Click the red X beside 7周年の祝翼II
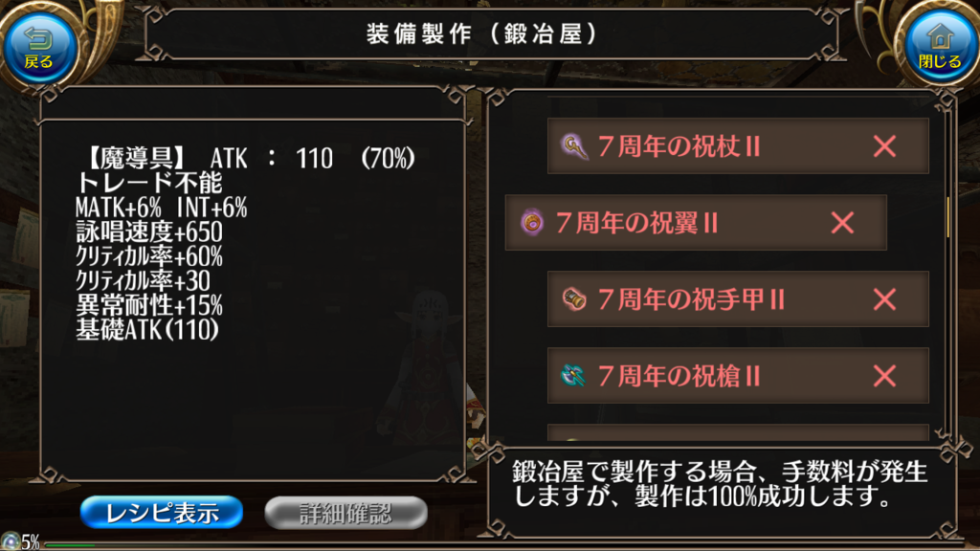This screenshot has height=551, width=980. point(842,223)
